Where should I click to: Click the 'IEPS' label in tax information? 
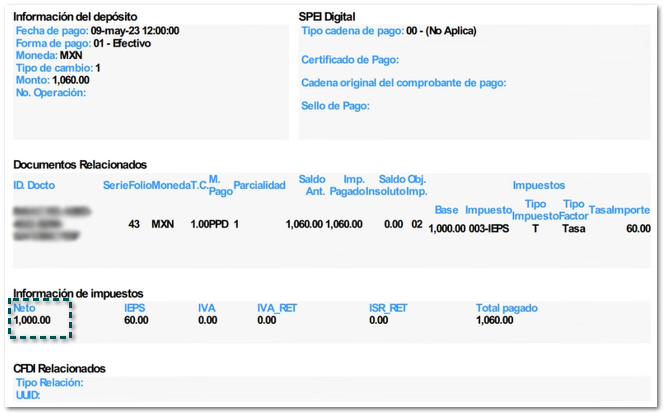[135, 308]
